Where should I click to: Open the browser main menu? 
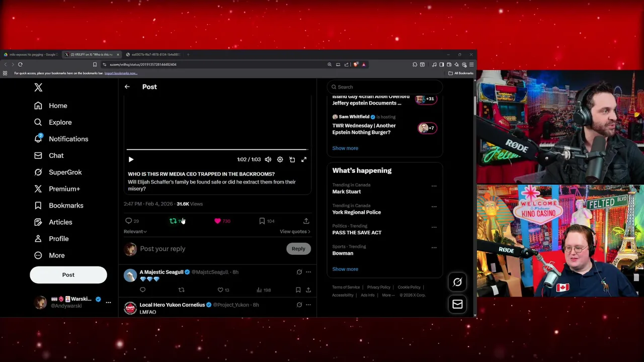pos(471,64)
